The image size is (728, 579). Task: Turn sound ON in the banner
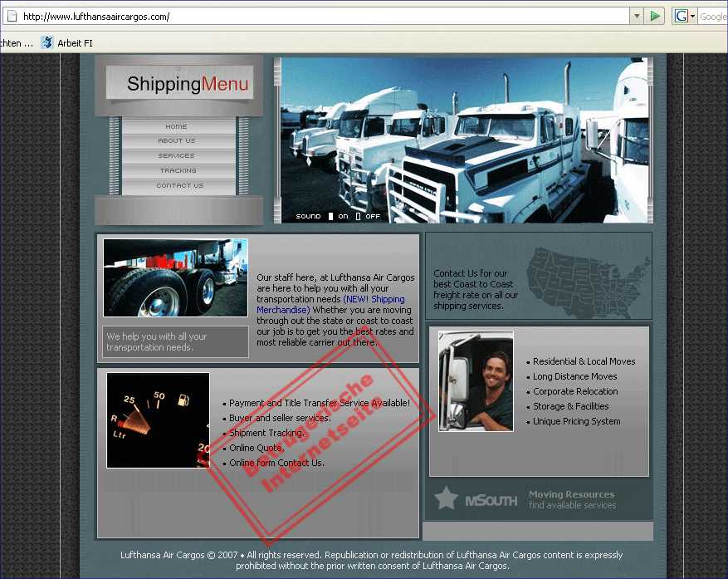point(338,216)
